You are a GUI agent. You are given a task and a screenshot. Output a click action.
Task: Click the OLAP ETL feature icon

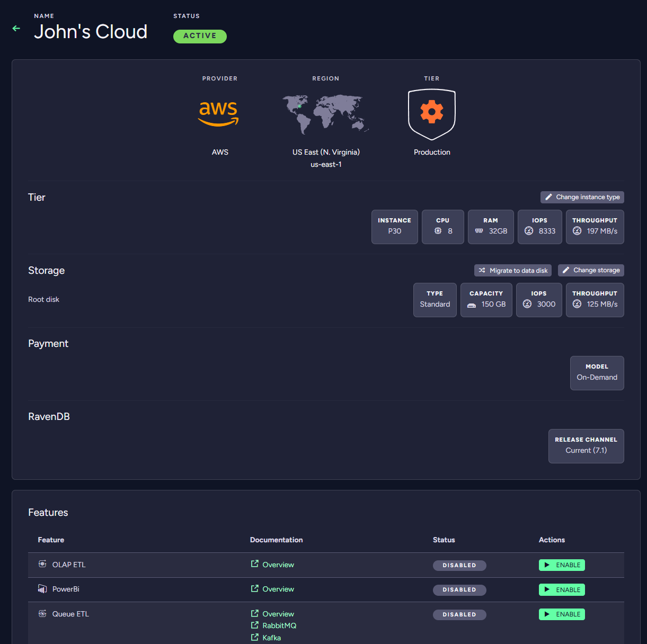point(42,563)
